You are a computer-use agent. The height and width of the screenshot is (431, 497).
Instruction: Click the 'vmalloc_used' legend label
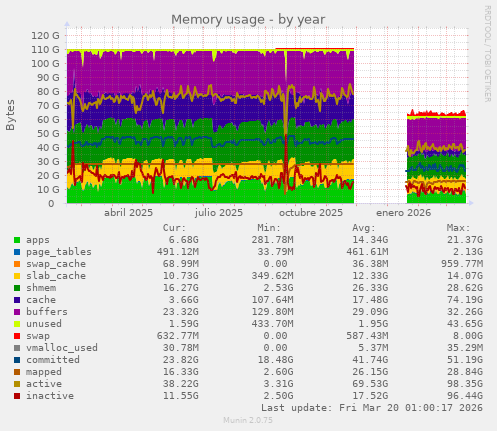click(x=62, y=348)
